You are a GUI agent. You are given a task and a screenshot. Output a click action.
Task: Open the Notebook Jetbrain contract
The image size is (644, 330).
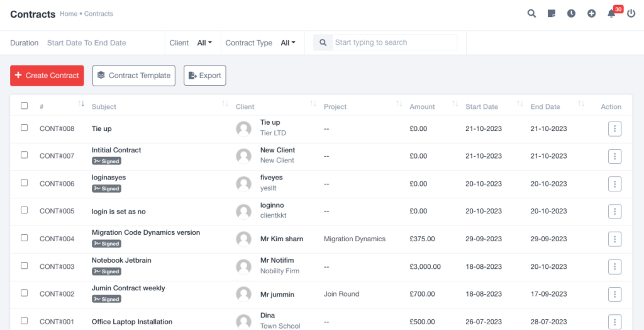[121, 260]
